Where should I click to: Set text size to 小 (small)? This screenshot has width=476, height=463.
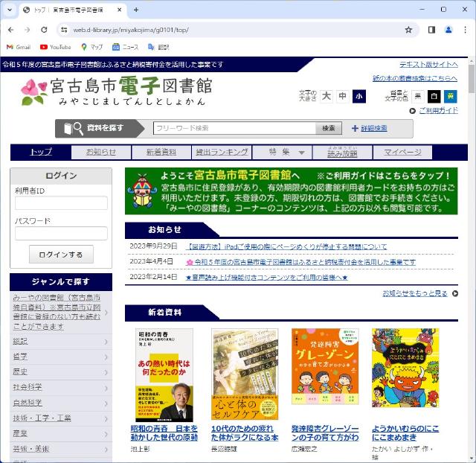tap(359, 96)
